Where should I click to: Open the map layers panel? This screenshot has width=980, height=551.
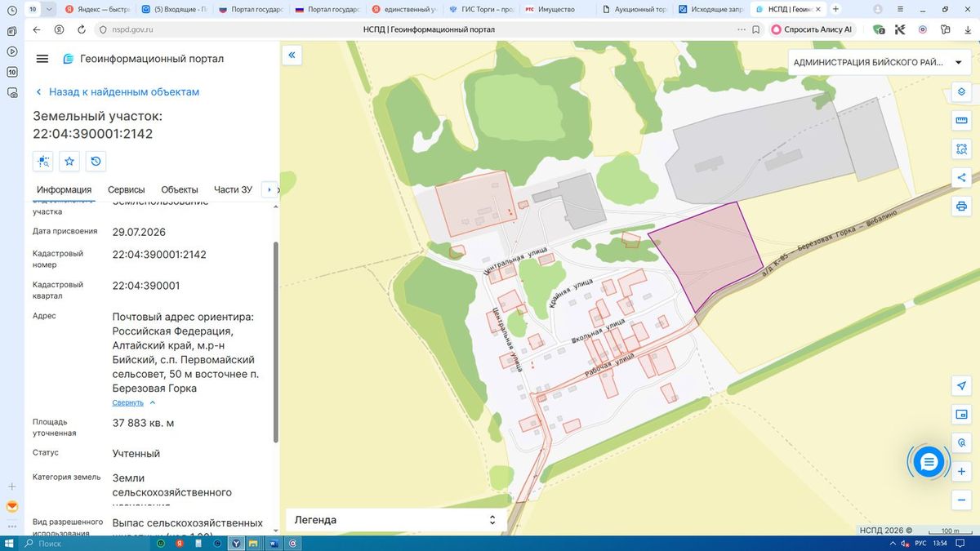pos(961,91)
